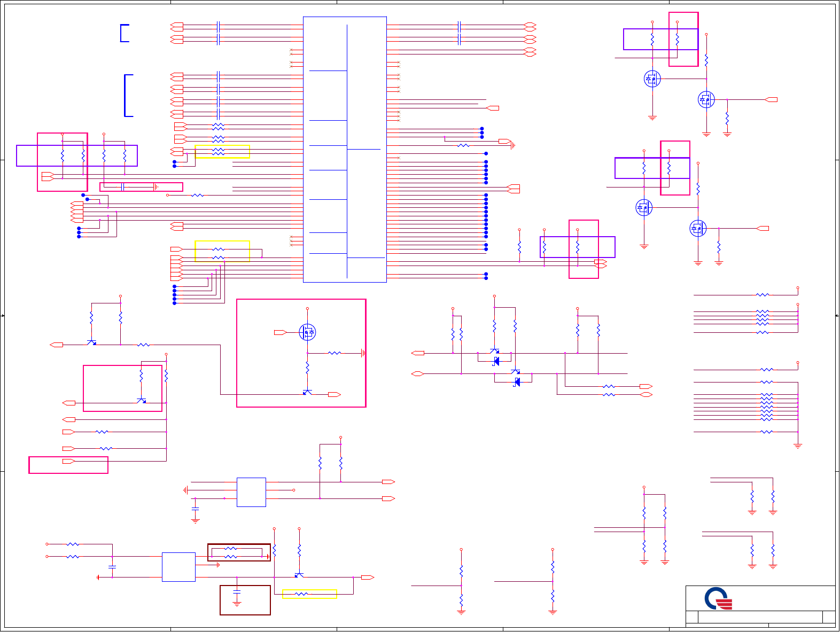The height and width of the screenshot is (632, 840).
Task: Click the blue and red Q logo
Action: pyautogui.click(x=718, y=598)
